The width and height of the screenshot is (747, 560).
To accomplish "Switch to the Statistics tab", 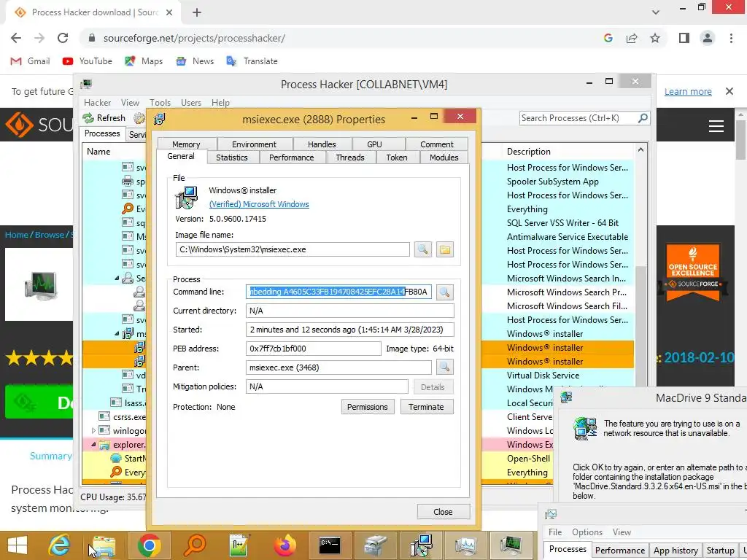I will tap(232, 157).
